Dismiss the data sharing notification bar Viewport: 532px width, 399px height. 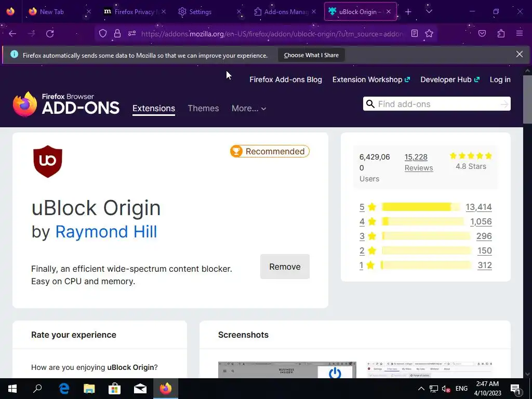coord(520,54)
